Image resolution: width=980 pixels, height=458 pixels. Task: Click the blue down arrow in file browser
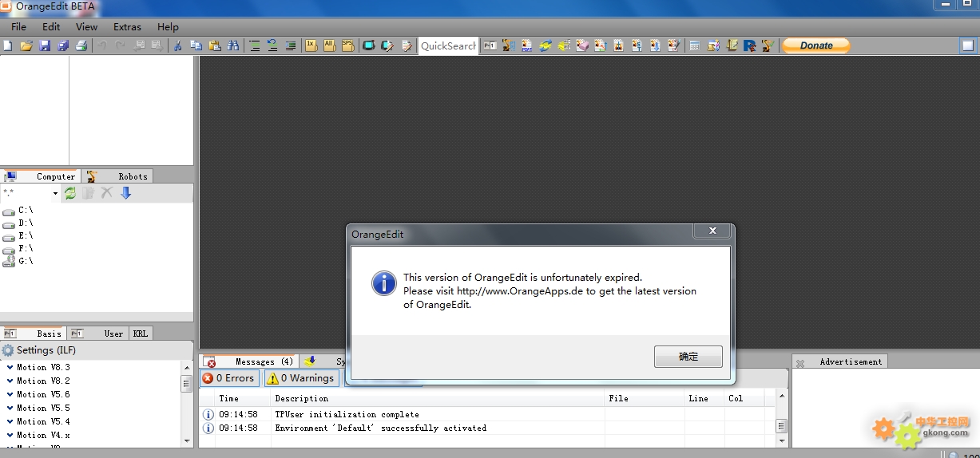(125, 193)
